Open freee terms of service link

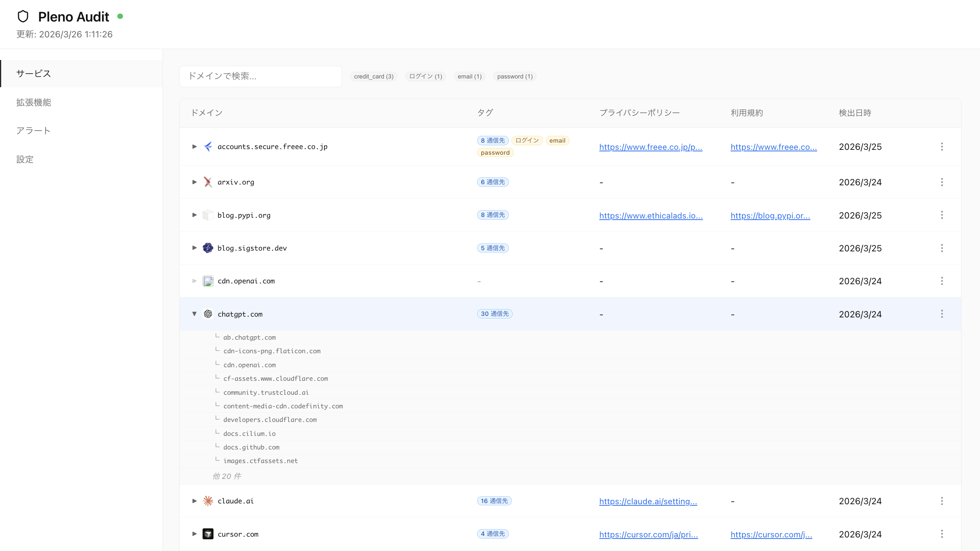773,147
